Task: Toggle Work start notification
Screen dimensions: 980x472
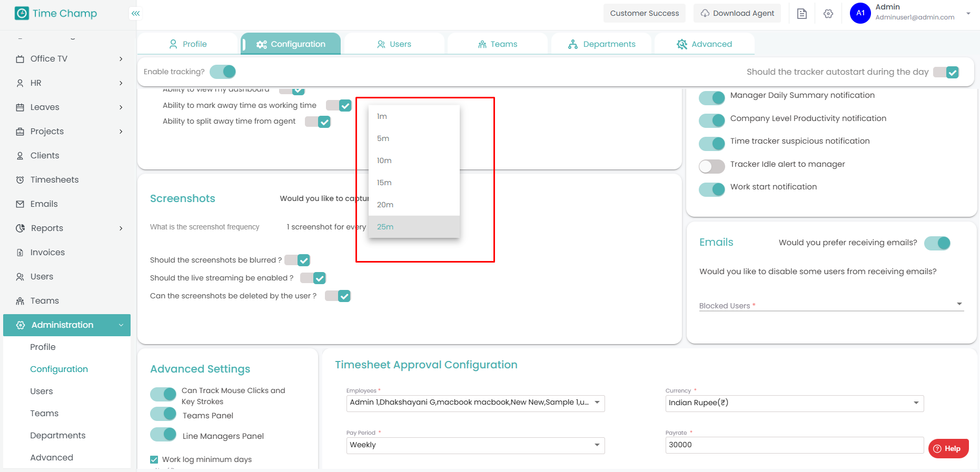Action: [712, 189]
